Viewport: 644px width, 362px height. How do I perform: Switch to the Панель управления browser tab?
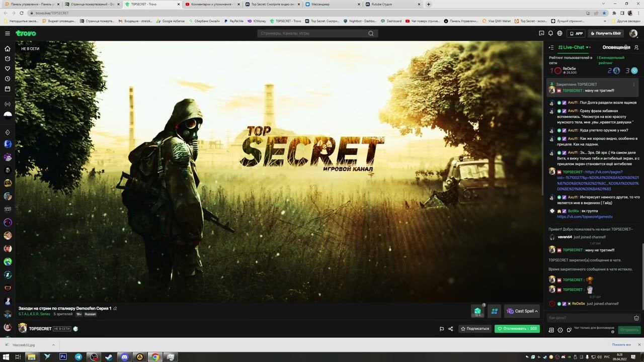(32, 4)
